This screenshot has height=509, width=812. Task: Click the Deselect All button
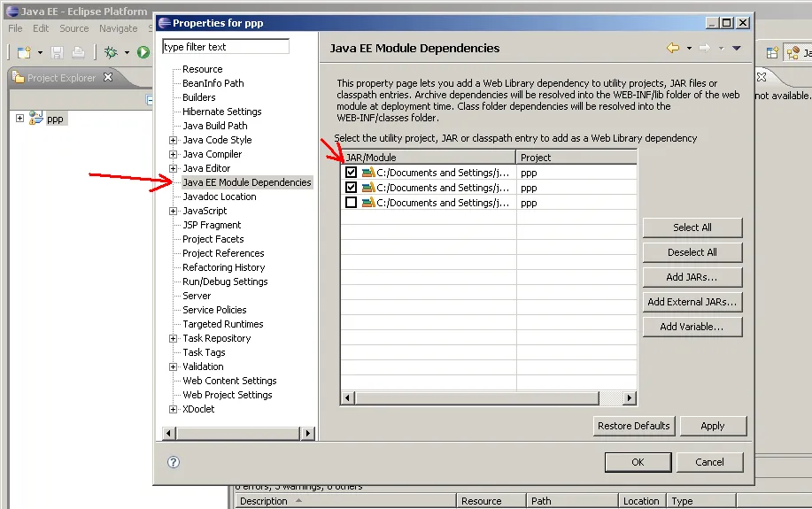point(692,252)
